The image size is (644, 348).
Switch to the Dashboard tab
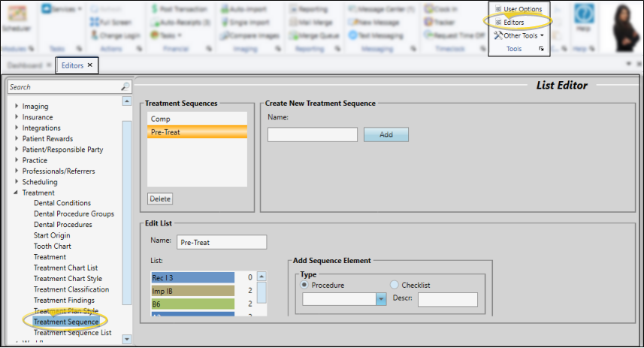[x=24, y=65]
